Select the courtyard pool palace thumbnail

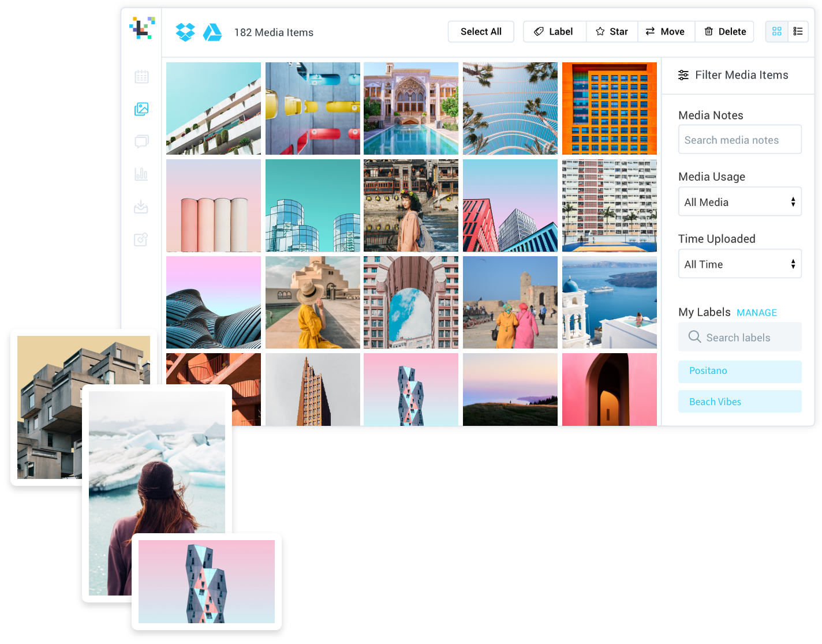click(411, 108)
